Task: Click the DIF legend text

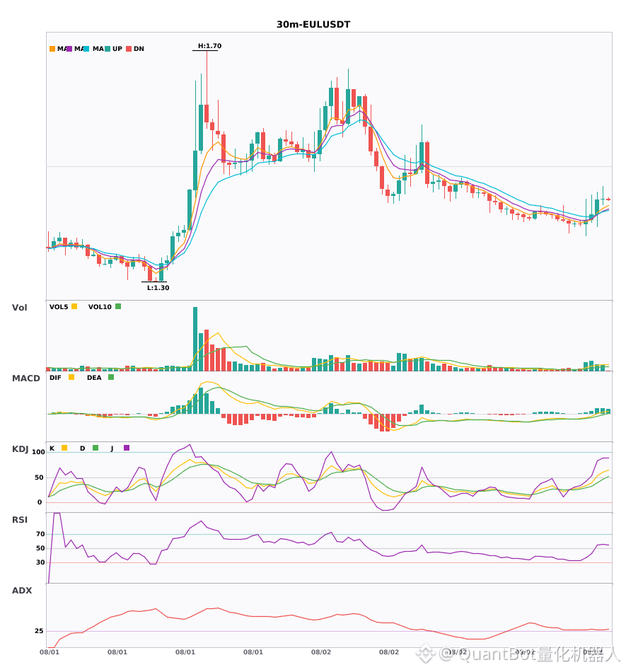Action: [55, 378]
